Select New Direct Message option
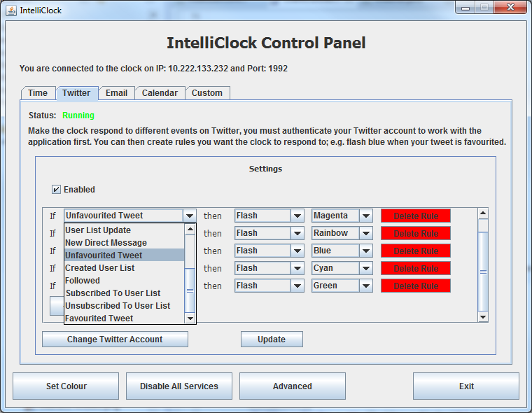Viewport: 532px width, 413px height. pos(125,243)
